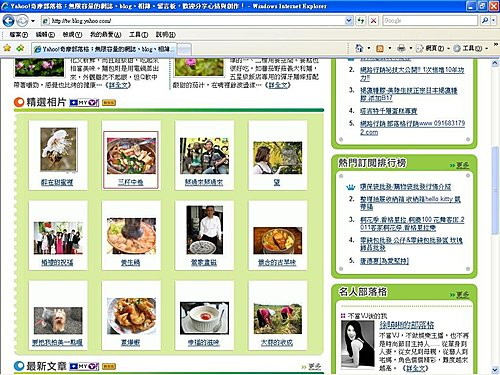This screenshot has height=375, width=500.
Task: Click the magnifier Search button
Action: 485,21
